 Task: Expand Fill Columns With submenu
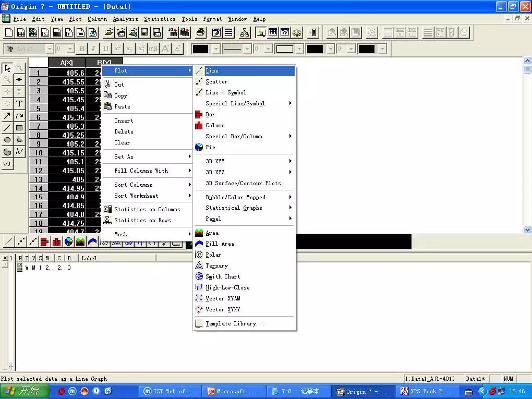pos(147,171)
